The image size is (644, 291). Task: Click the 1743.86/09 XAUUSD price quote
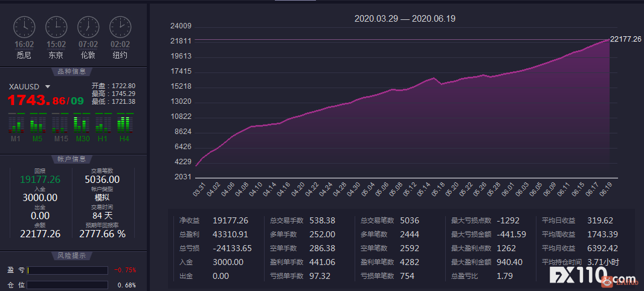tap(45, 100)
